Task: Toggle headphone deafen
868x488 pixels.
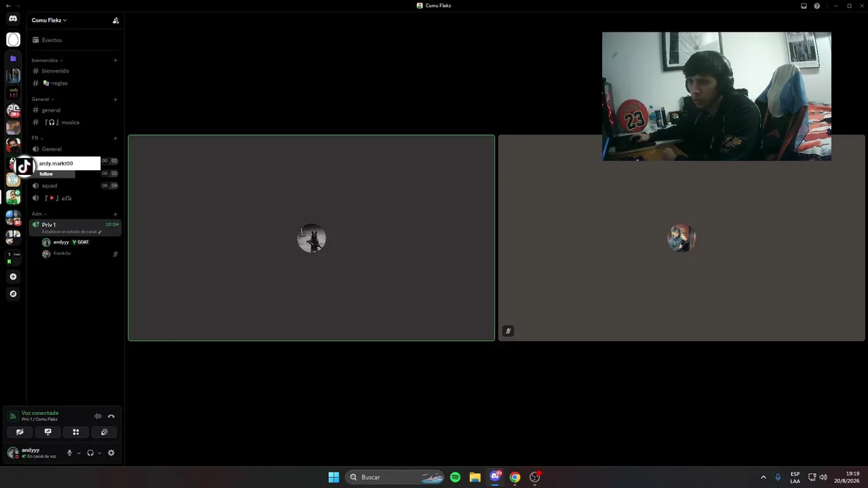Action: 90,453
